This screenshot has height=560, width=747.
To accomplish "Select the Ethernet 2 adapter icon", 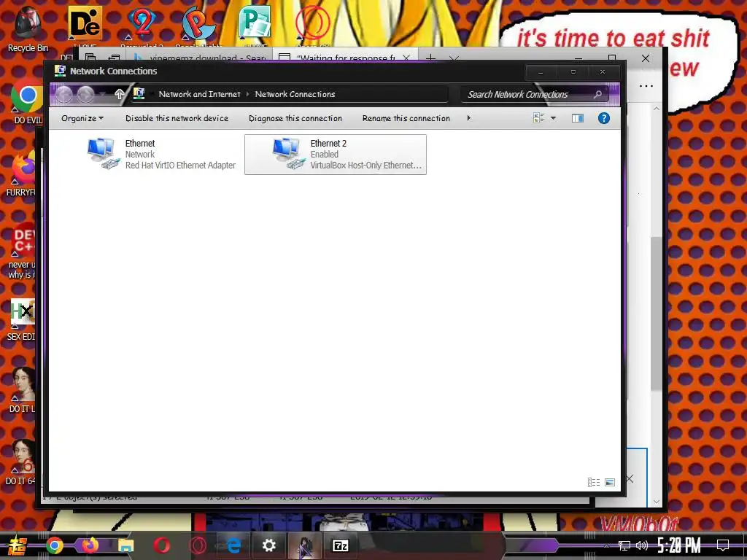I will coord(289,153).
